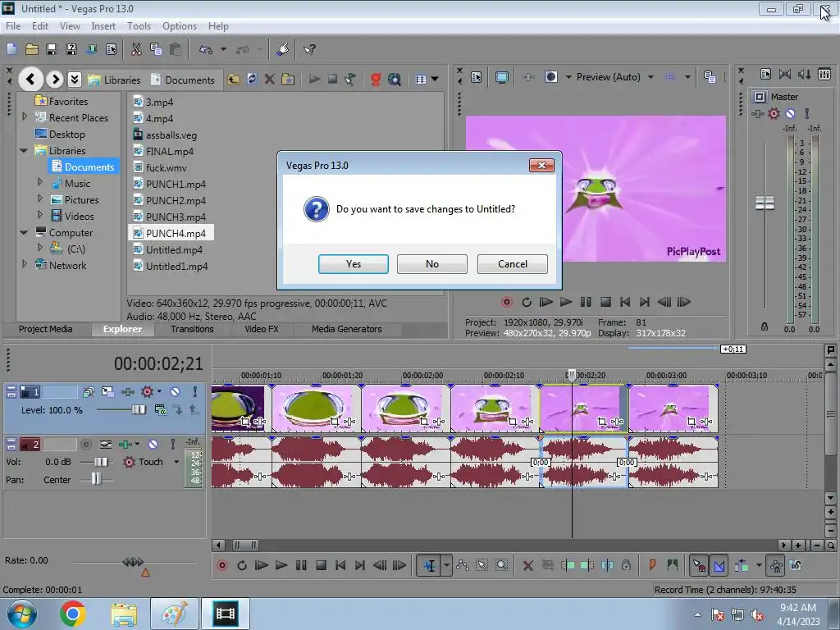Go back in the Explorer panel
Viewport: 840px width, 630px height.
[30, 80]
